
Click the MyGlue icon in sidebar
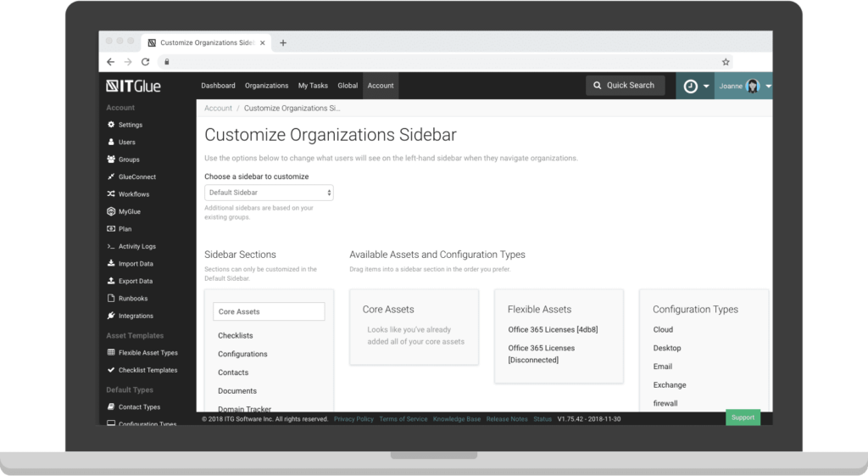[111, 211]
